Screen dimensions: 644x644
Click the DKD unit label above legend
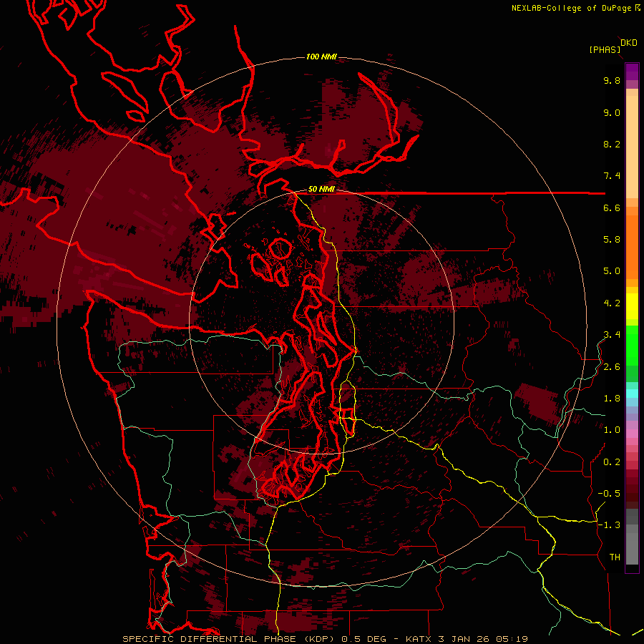click(x=629, y=43)
